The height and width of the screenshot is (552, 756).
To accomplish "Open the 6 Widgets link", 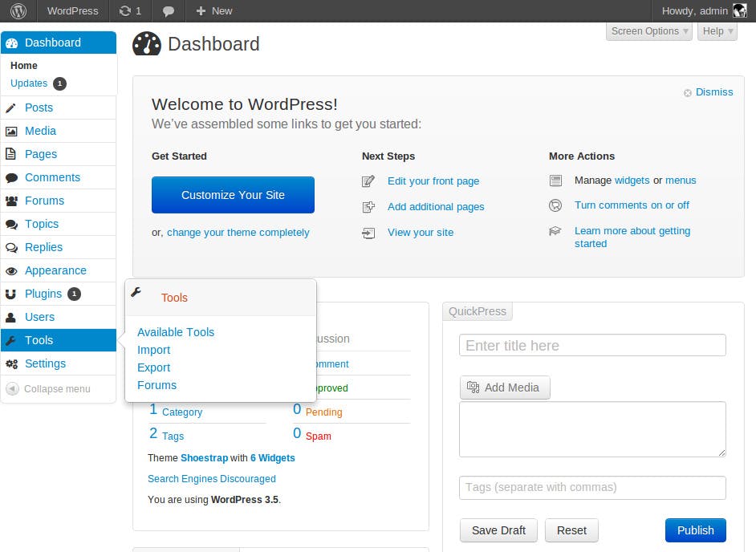I will [272, 458].
